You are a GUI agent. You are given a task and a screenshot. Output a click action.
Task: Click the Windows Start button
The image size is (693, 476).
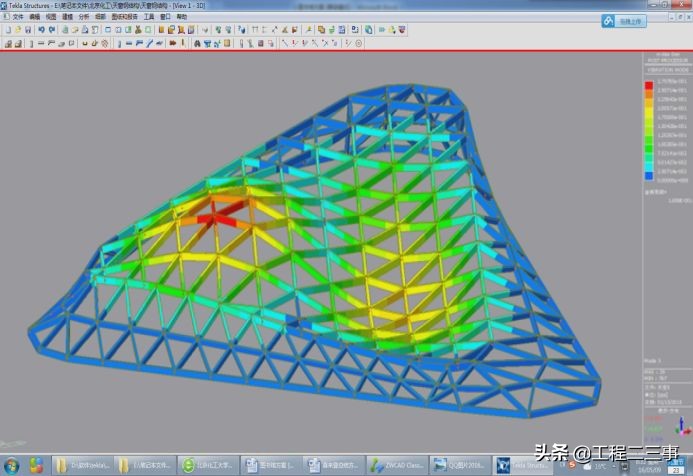(14, 465)
